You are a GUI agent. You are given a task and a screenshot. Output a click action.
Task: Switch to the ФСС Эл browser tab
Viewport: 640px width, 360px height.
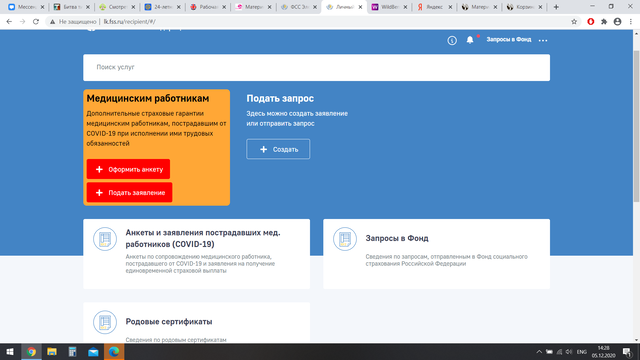point(297,7)
